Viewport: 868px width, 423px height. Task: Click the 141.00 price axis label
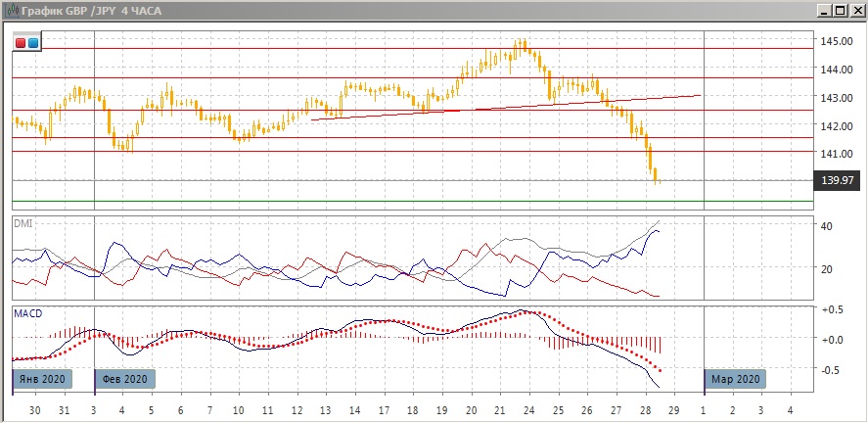tap(835, 154)
